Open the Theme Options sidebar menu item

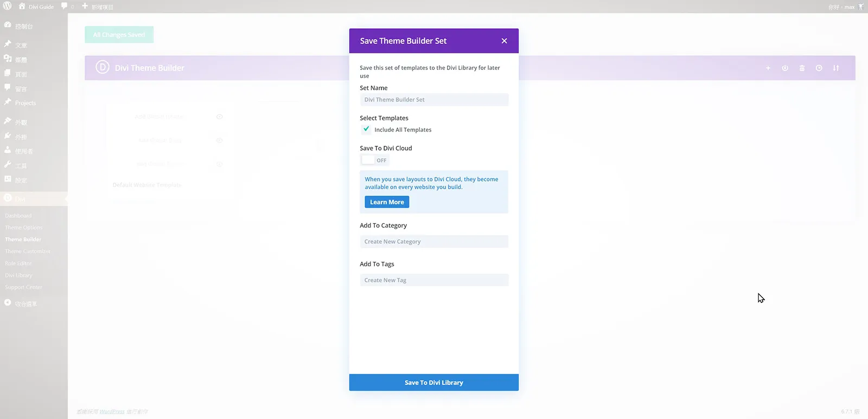click(24, 228)
